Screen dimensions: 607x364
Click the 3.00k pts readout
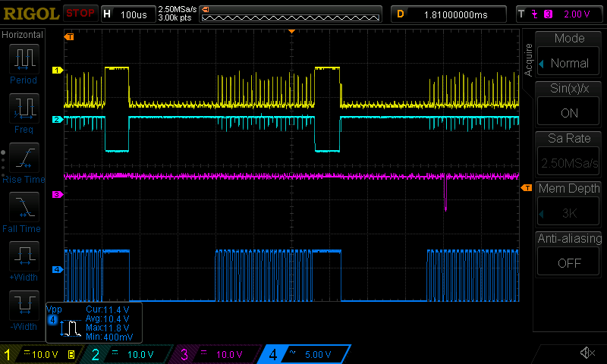(x=175, y=17)
